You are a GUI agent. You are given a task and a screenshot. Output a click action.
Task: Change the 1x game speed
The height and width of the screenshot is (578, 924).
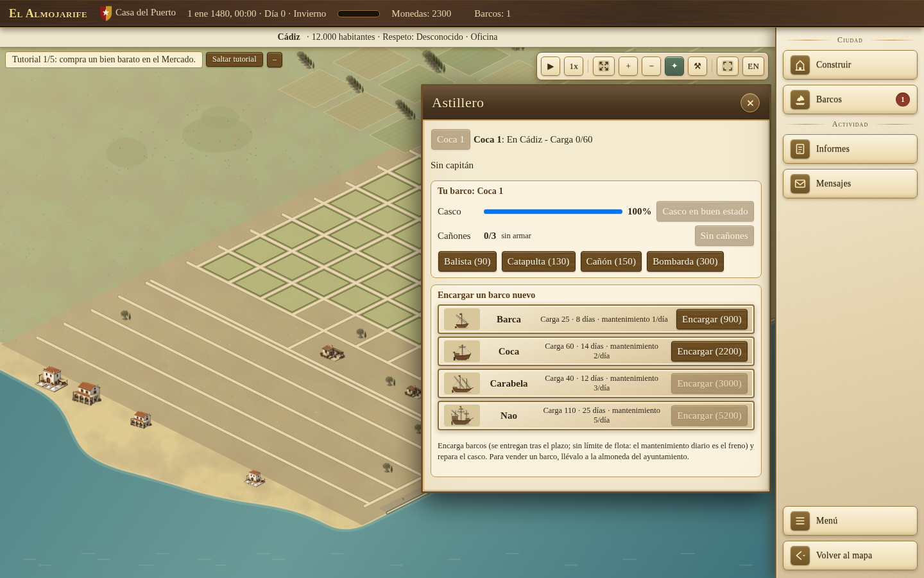(574, 66)
